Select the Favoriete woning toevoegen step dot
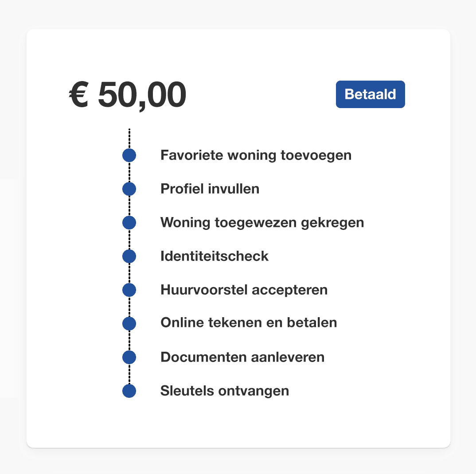 point(129,155)
